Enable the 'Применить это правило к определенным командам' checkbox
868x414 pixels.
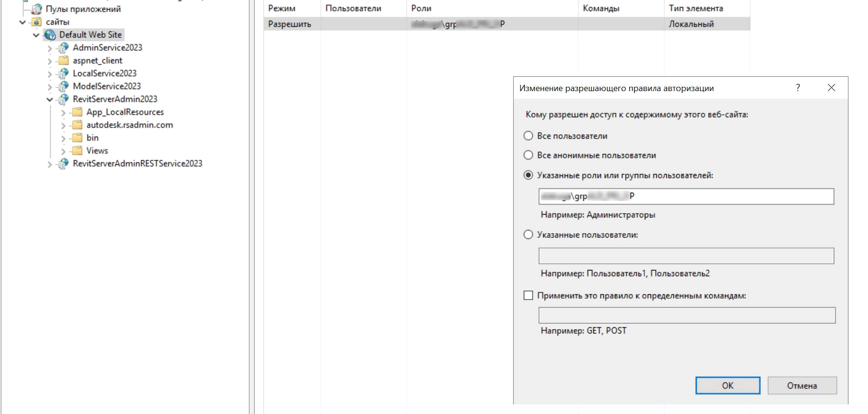(528, 296)
